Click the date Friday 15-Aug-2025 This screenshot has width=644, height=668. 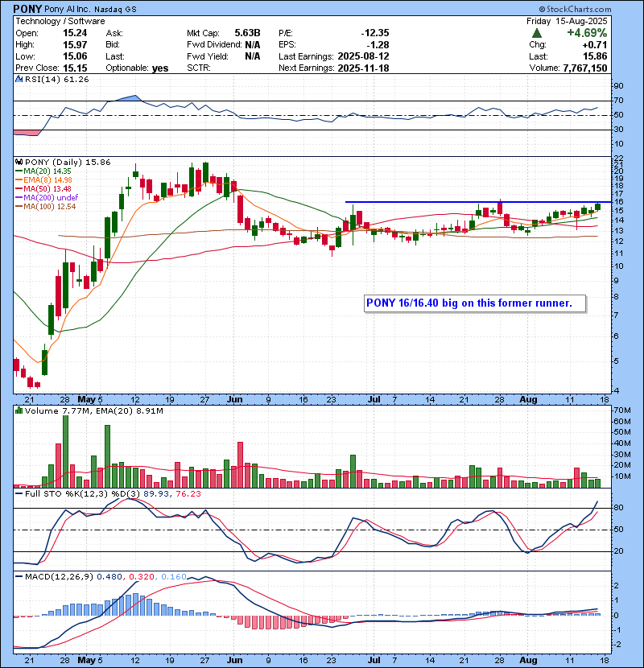(x=567, y=21)
